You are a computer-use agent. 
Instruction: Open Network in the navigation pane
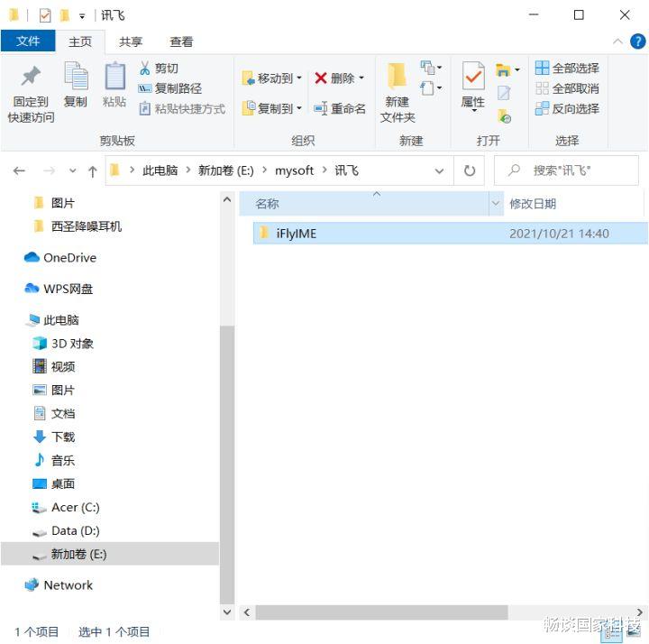point(59,585)
